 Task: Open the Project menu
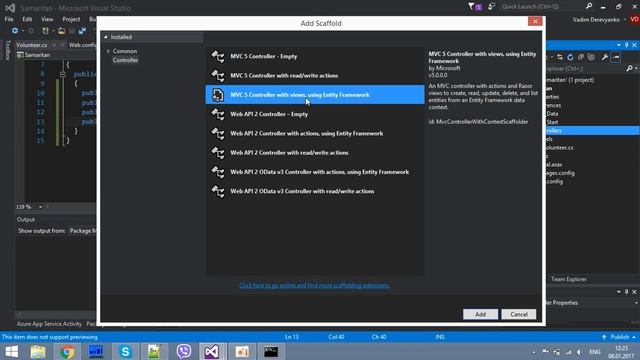coord(71,19)
